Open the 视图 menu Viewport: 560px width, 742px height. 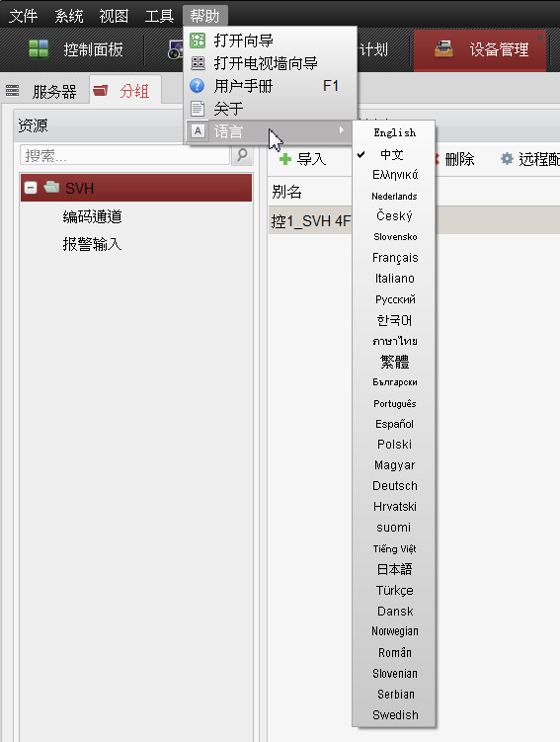coord(114,16)
